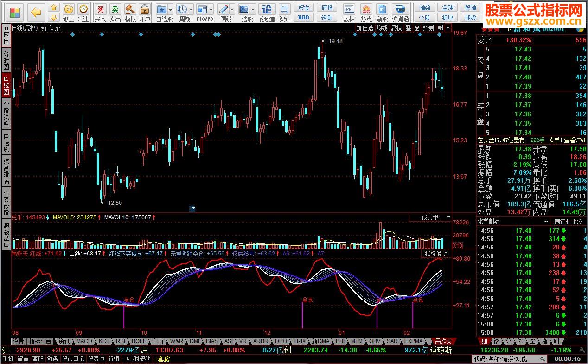
Task: Toggle 叠 overlay mode on chart
Action: [408, 28]
